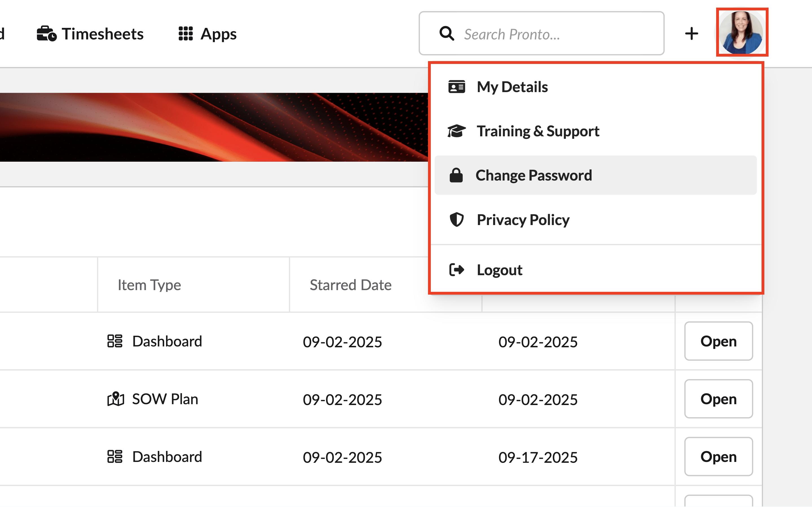Screen dimensions: 812x507
Task: Open the Apps navigation menu
Action: [x=219, y=34]
